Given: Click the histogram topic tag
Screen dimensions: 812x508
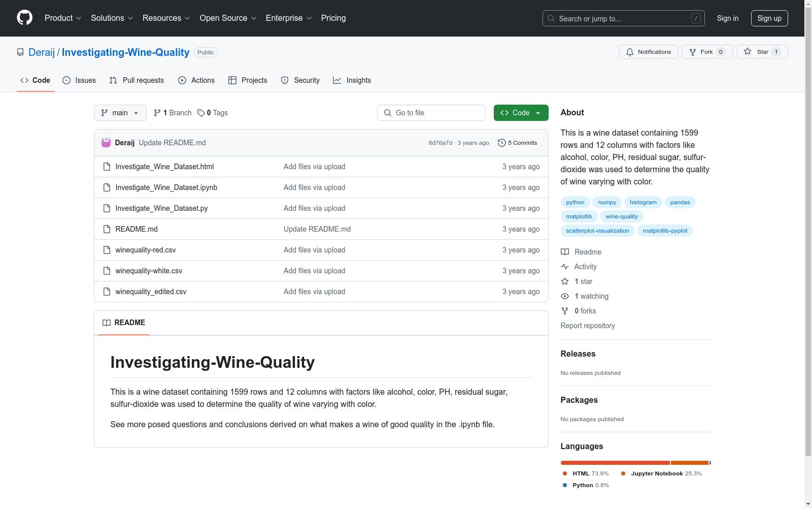Looking at the screenshot, I should 643,202.
